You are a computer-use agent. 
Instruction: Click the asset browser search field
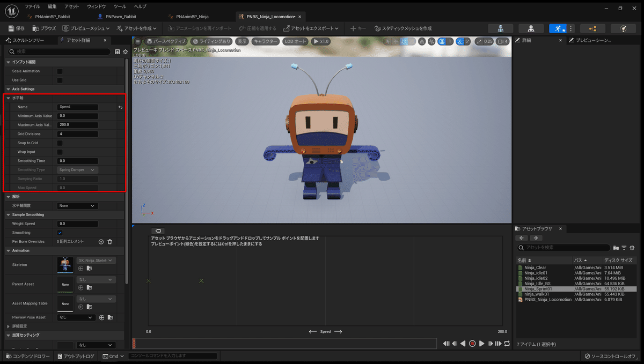pos(563,248)
